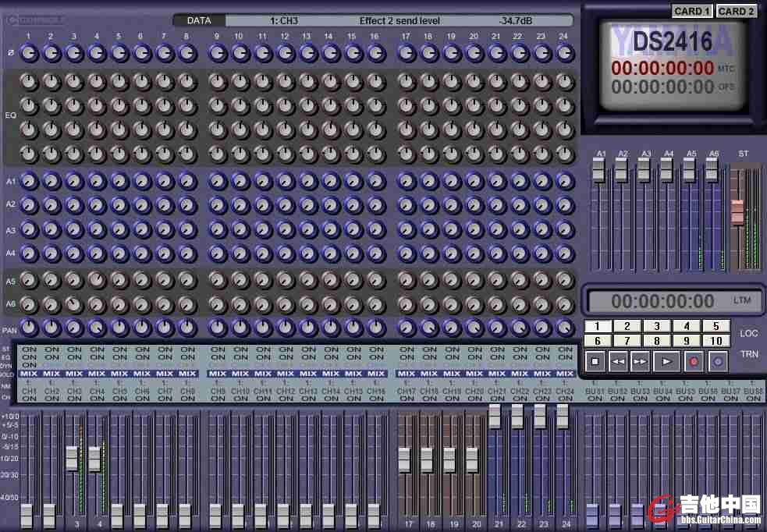Click the ST master fader handle
Image resolution: width=767 pixels, height=532 pixels.
tap(737, 212)
